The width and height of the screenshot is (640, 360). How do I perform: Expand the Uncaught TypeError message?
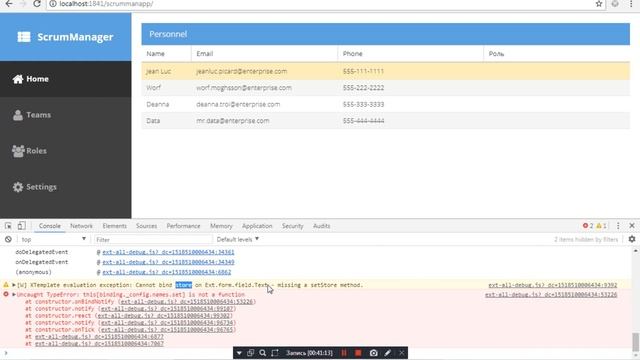(14, 294)
